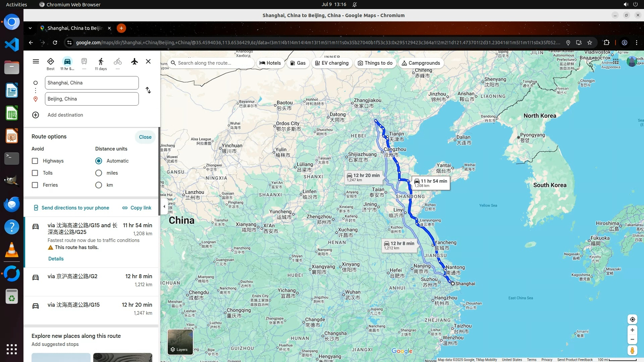Click the Best travel mode diamond icon
Viewport: 644px width, 362px height.
(51, 62)
